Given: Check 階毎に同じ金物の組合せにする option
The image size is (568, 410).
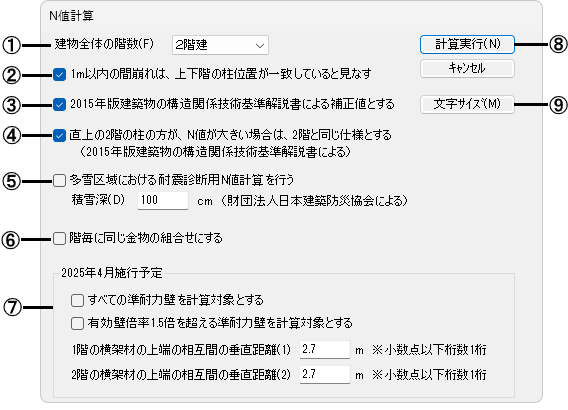Looking at the screenshot, I should [x=59, y=239].
